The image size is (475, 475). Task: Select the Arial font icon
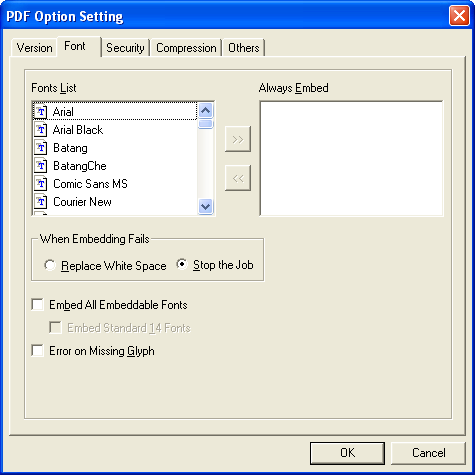coord(41,112)
